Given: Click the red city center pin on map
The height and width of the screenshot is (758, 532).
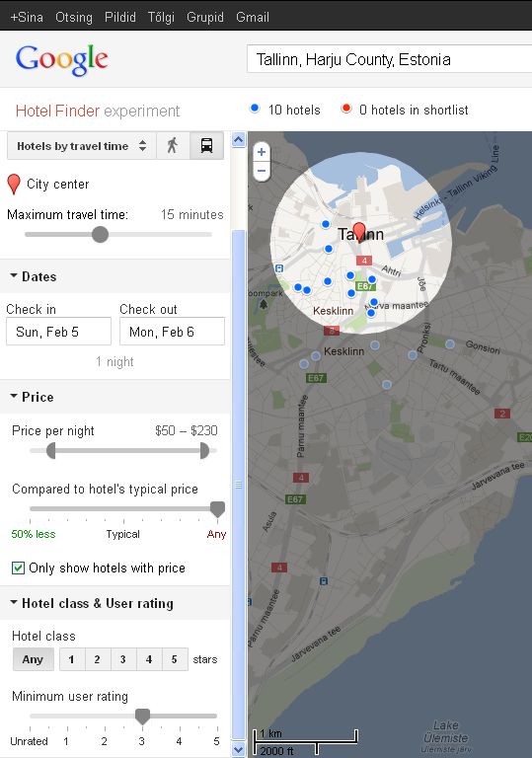Looking at the screenshot, I should point(359,231).
